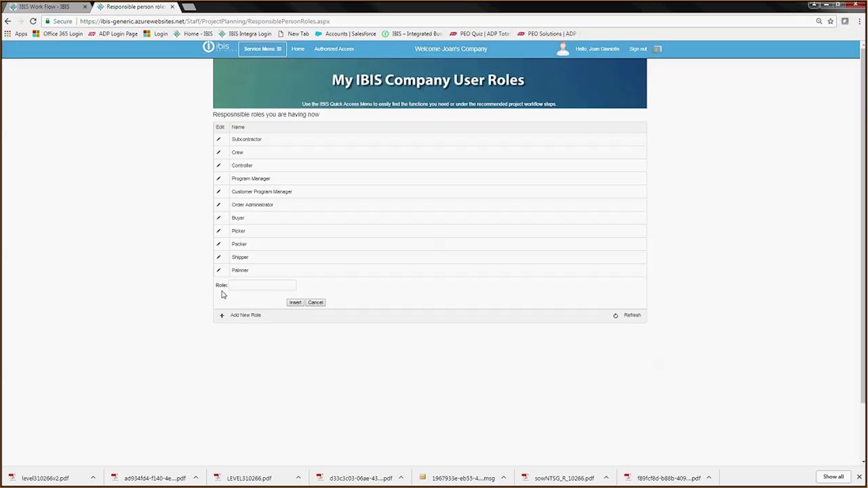Edit the Picker role pencil icon
This screenshot has height=488, width=868.
click(218, 231)
